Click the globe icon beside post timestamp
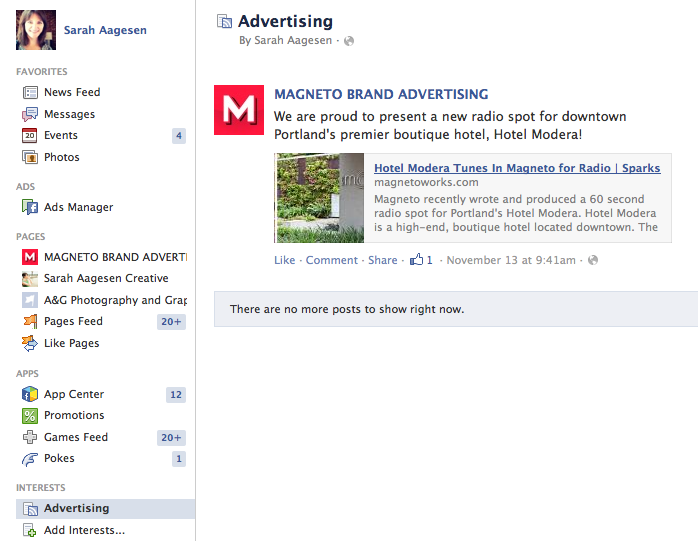The width and height of the screenshot is (698, 541). coord(593,260)
